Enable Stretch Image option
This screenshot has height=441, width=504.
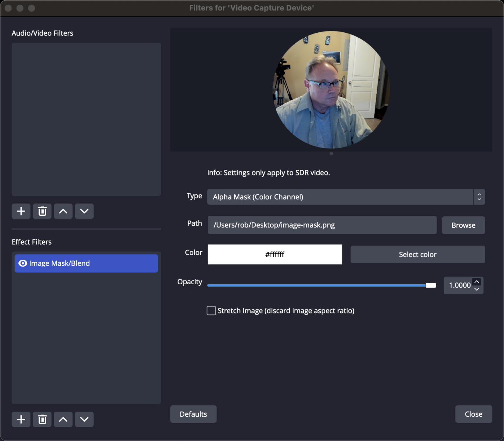tap(211, 311)
